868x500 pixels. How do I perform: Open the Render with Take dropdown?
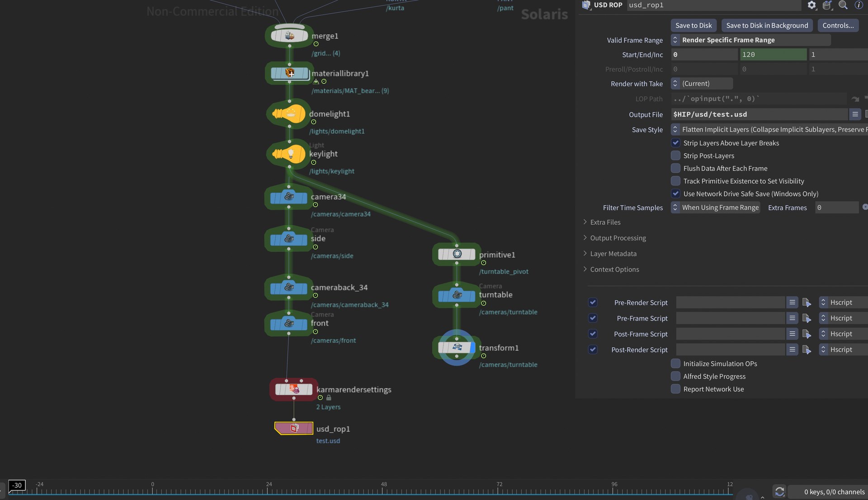[702, 84]
